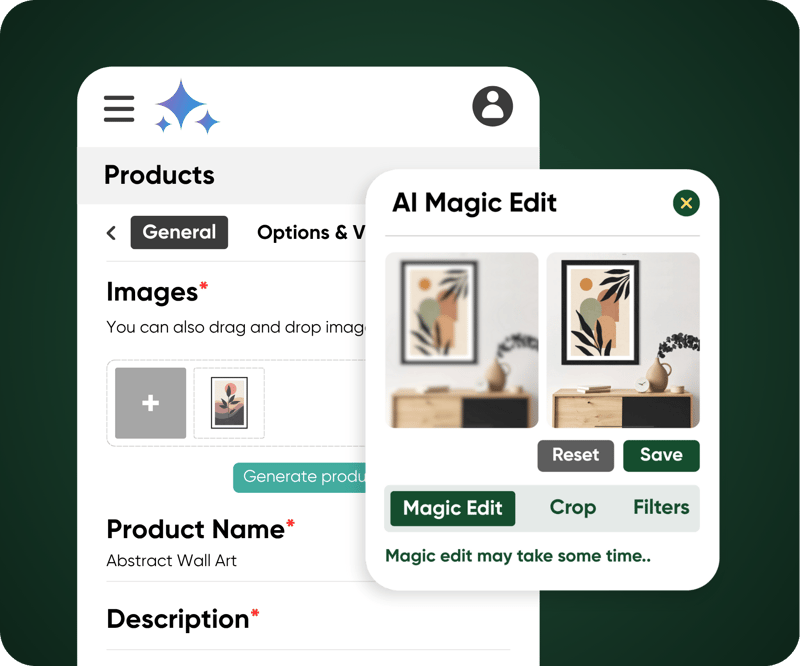Select the uploaded wall art thumbnail
The height and width of the screenshot is (666, 800).
tap(229, 403)
